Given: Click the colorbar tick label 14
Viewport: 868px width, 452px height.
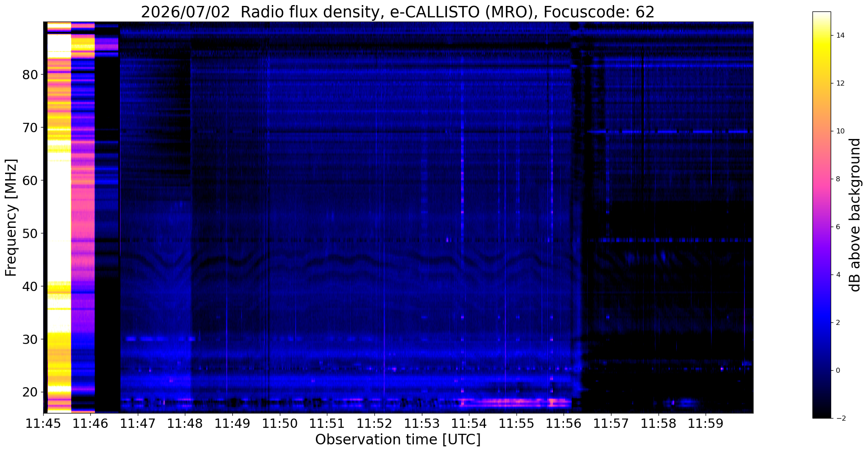Looking at the screenshot, I should 839,36.
